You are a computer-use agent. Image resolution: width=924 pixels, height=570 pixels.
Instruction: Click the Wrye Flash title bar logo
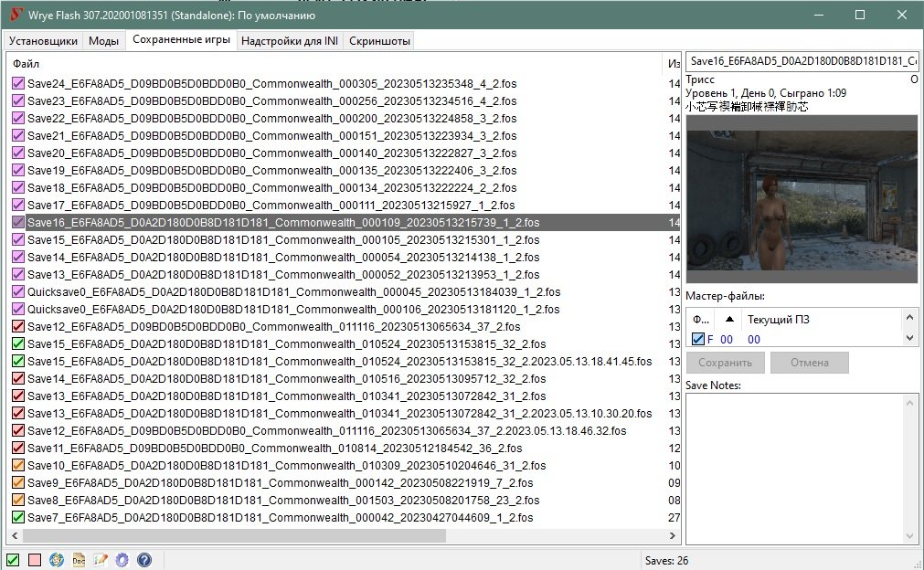(x=16, y=15)
